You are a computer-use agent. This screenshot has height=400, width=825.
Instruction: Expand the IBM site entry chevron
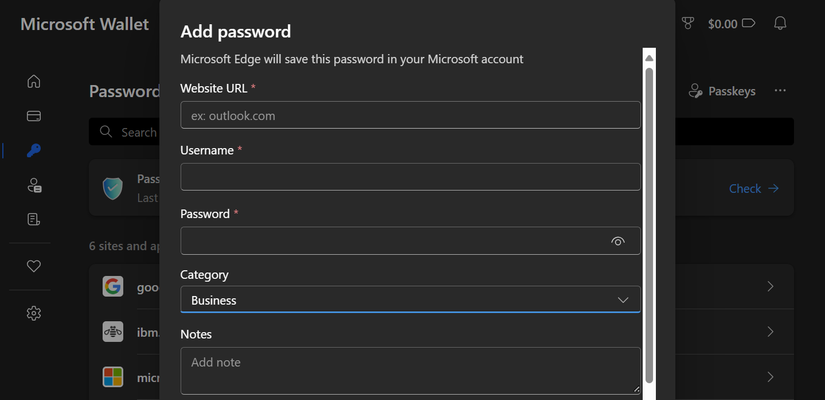coord(770,332)
